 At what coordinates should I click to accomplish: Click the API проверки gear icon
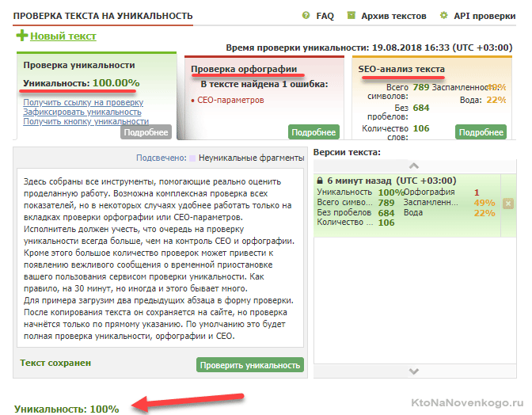444,15
